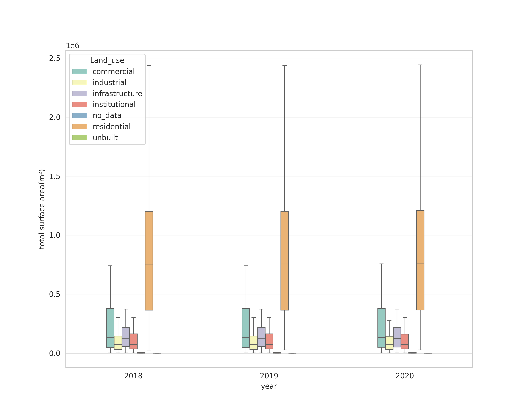
Task: Click the 2019 x-axis tick label
Action: point(269,376)
